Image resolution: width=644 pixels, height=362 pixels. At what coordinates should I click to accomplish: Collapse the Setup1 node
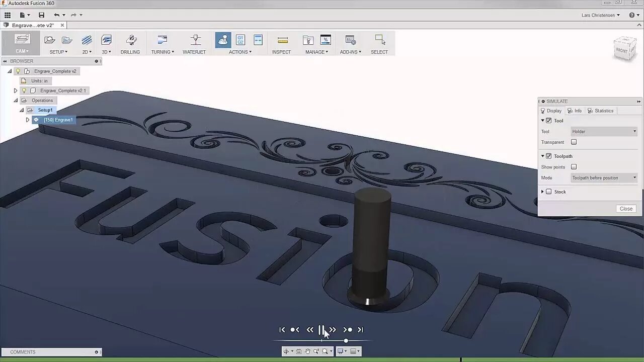21,110
